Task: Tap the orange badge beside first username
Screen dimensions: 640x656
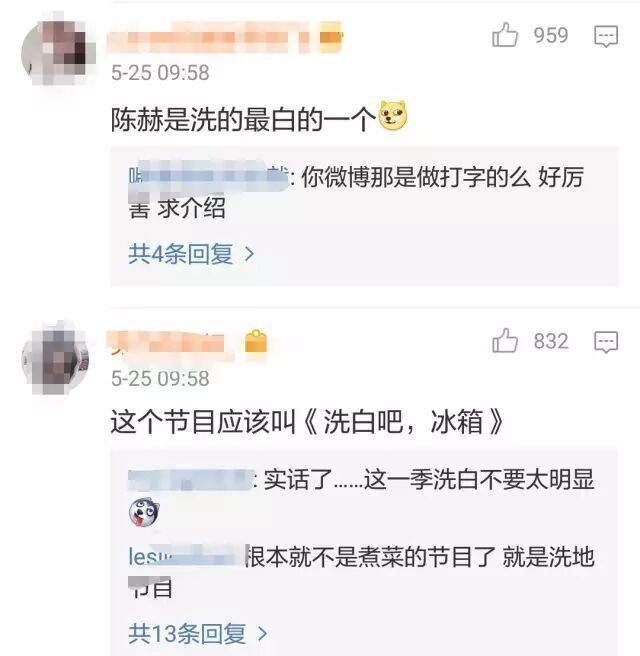Action: [x=331, y=38]
